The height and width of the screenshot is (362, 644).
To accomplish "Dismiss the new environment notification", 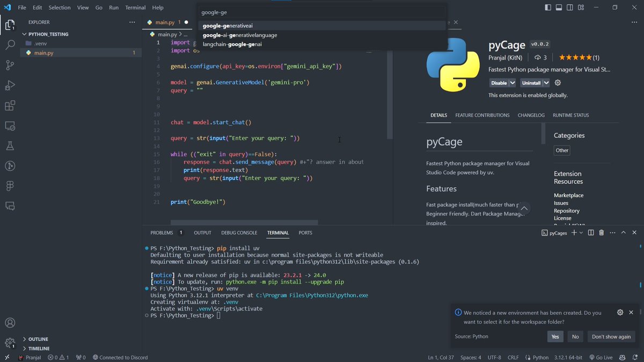I will pyautogui.click(x=631, y=312).
